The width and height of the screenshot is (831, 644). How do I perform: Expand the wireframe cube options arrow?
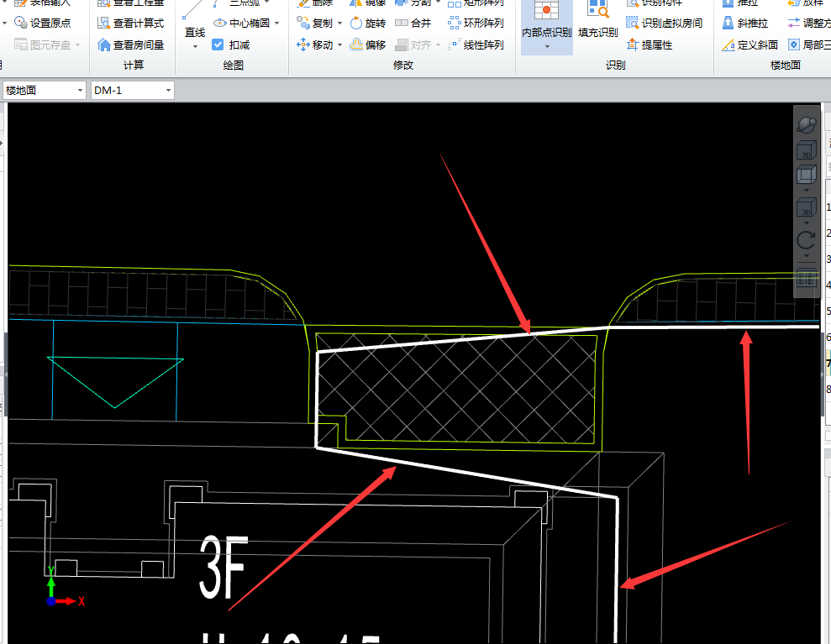[x=807, y=190]
